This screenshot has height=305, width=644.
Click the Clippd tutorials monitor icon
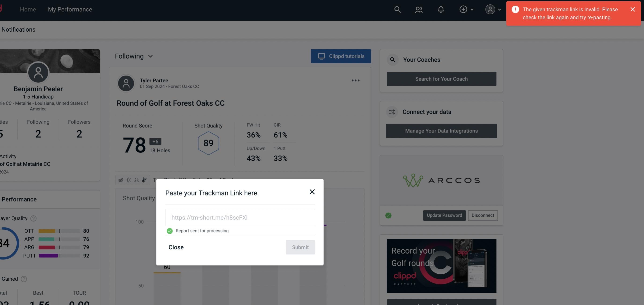tap(322, 56)
